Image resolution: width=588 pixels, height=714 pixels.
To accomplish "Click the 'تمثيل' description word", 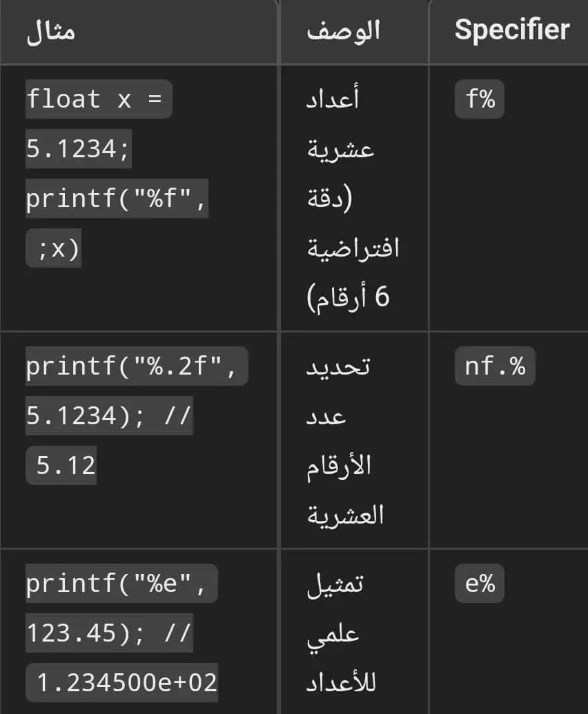I will (x=335, y=585).
